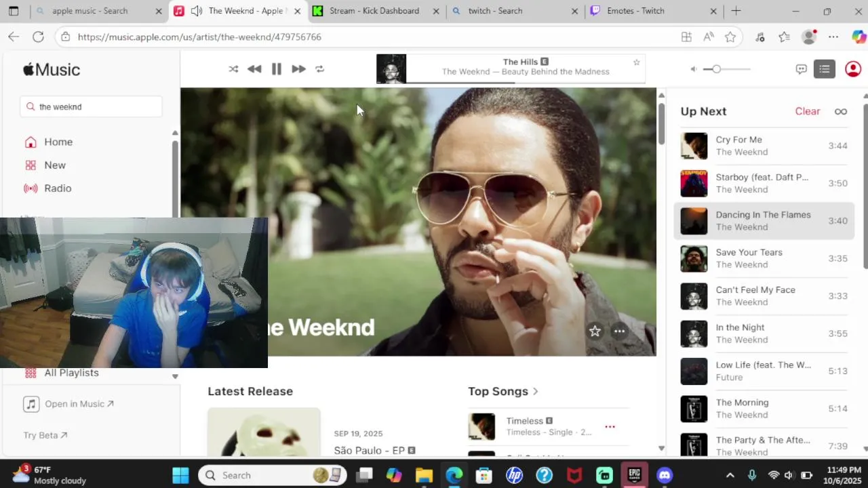Click the Try Beta link
868x488 pixels.
click(45, 435)
